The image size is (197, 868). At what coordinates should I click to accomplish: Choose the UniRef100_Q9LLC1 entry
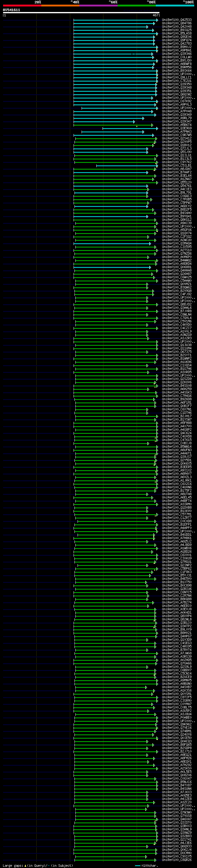tap(176, 78)
